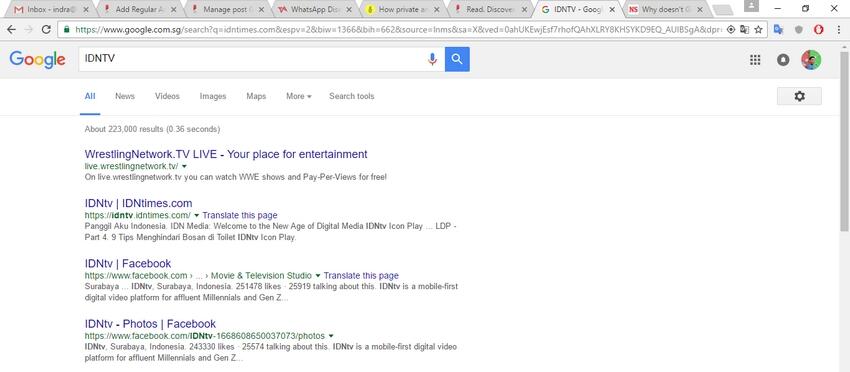Click the Google search input field
This screenshot has height=372, width=850.
[x=252, y=59]
